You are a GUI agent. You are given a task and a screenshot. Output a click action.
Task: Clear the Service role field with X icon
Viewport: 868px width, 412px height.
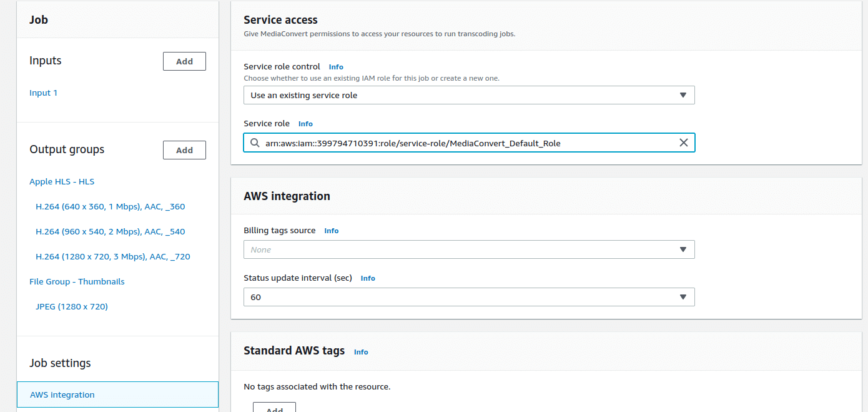pyautogui.click(x=683, y=143)
